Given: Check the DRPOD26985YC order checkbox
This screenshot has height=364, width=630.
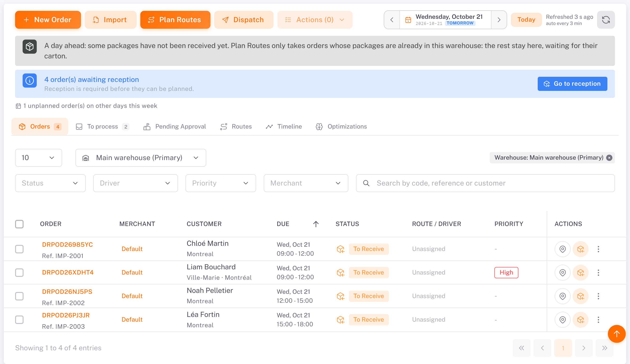Looking at the screenshot, I should pyautogui.click(x=19, y=249).
